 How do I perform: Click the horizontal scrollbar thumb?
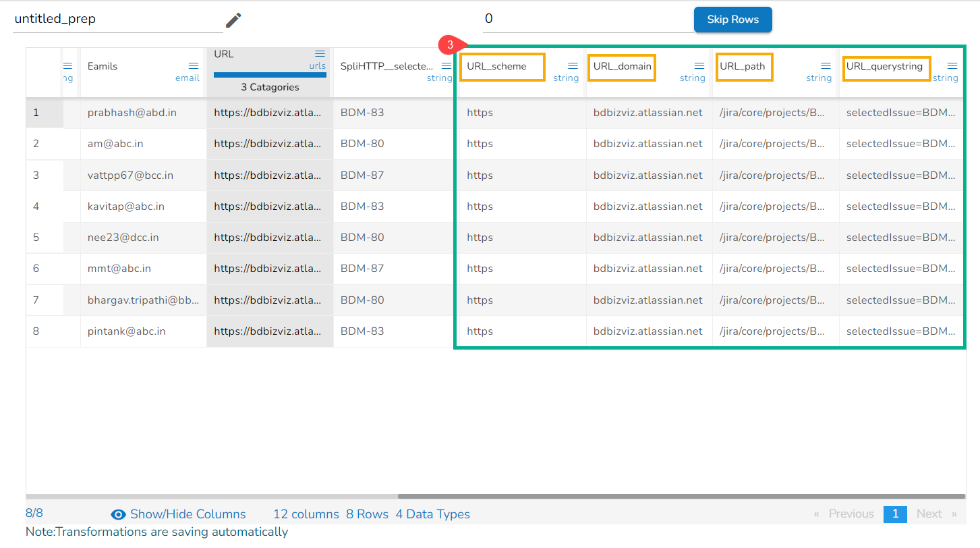point(680,497)
